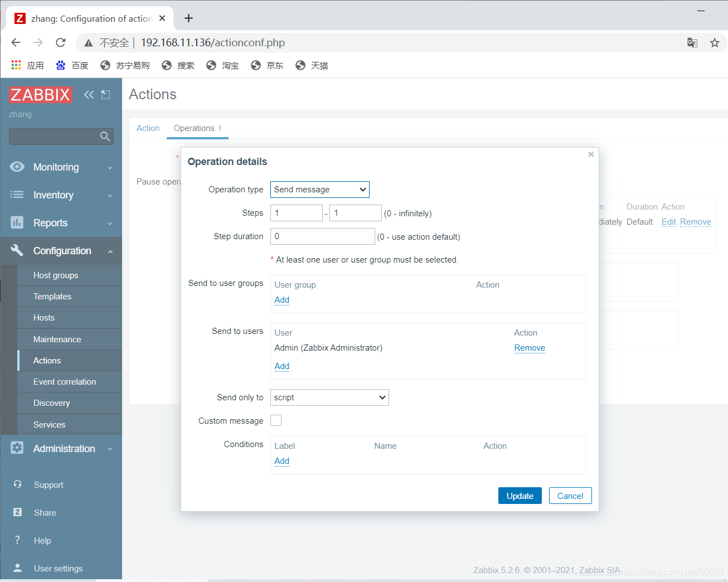The width and height of the screenshot is (728, 582).
Task: Focus the Step duration field
Action: 323,236
